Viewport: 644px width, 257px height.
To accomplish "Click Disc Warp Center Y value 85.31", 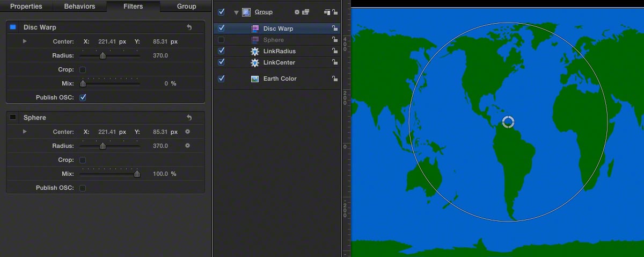I will click(160, 41).
